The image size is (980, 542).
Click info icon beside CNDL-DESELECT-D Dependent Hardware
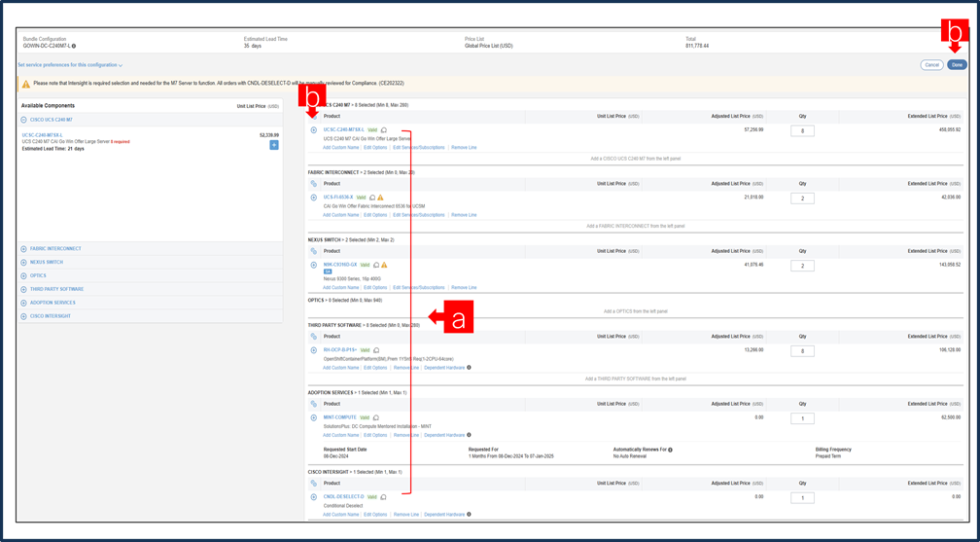coord(469,515)
